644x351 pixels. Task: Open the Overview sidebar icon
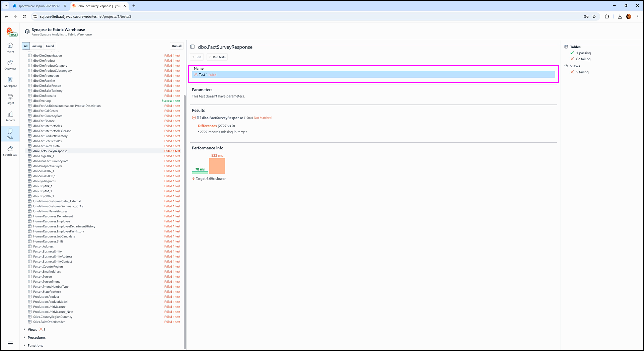[x=10, y=65]
